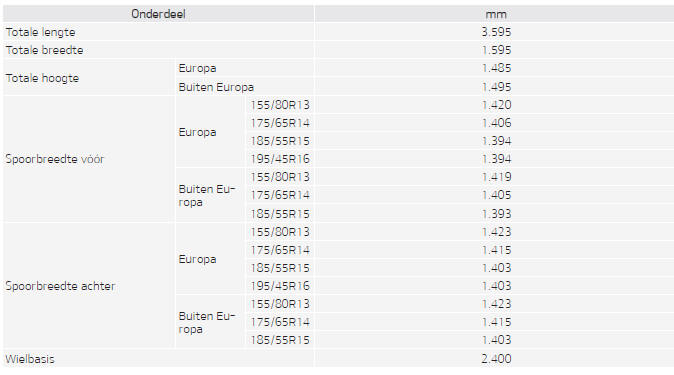Click the 3.595 length value
Image resolution: width=674 pixels, height=375 pixels.
tap(496, 32)
